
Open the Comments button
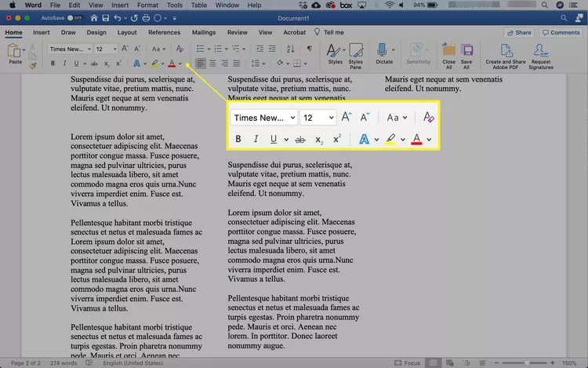(561, 33)
